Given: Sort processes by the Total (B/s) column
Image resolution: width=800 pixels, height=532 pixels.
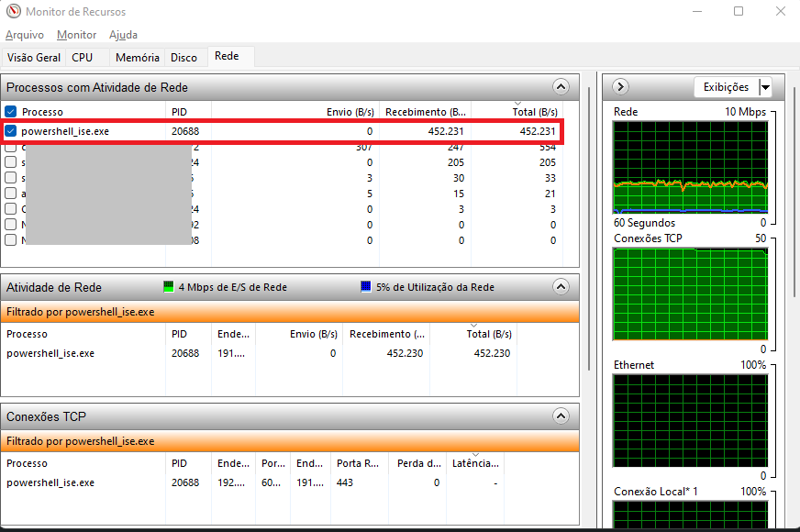Looking at the screenshot, I should 535,111.
